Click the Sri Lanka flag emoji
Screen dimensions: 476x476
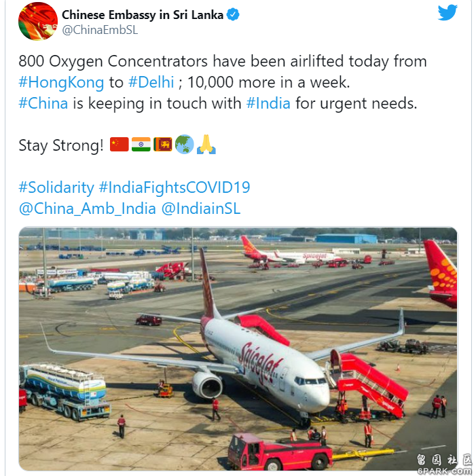click(163, 144)
